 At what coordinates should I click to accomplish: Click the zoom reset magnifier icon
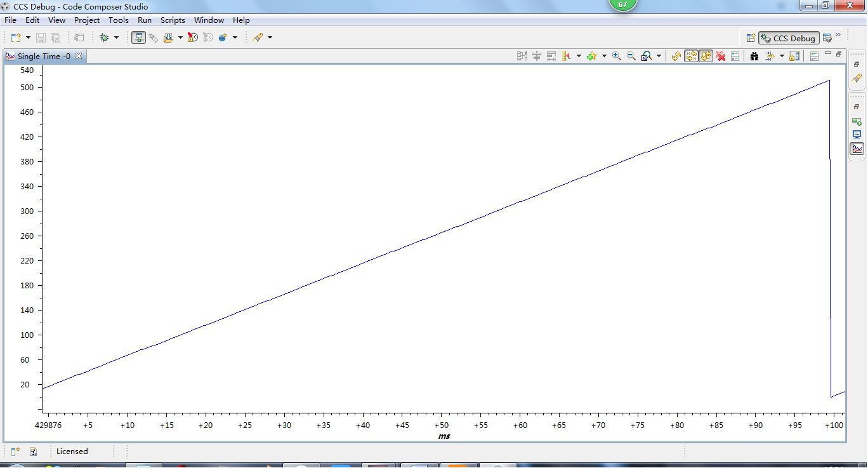[x=647, y=57]
